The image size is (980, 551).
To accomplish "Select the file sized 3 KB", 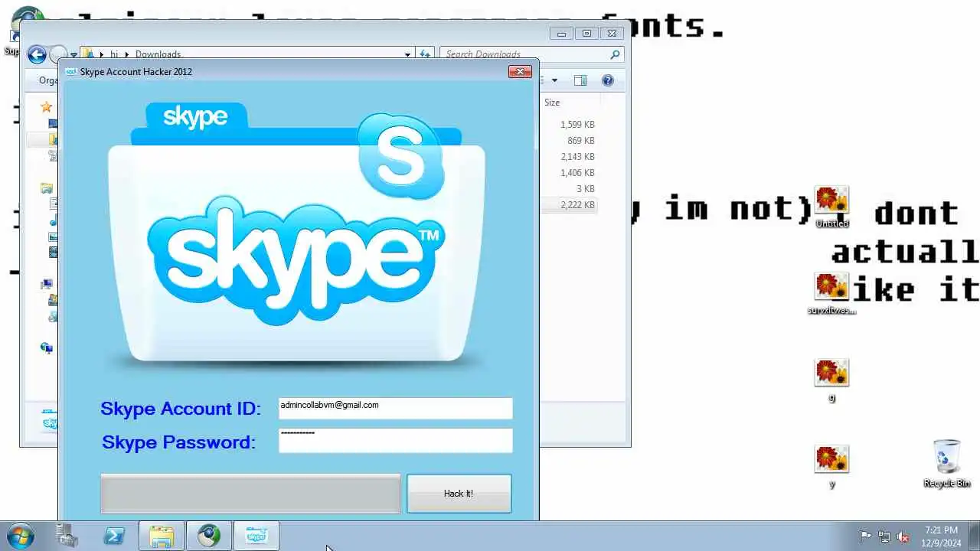I will 585,189.
